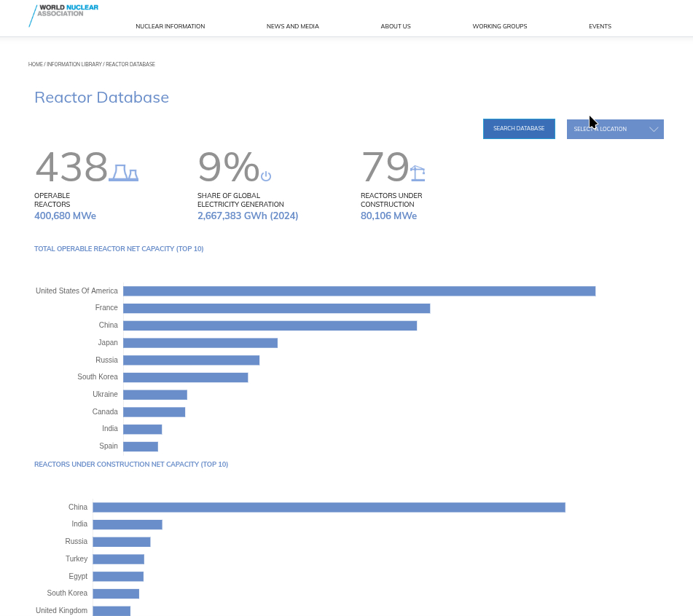The width and height of the screenshot is (693, 616).
Task: Click the France operable capacity bar
Action: [276, 309]
